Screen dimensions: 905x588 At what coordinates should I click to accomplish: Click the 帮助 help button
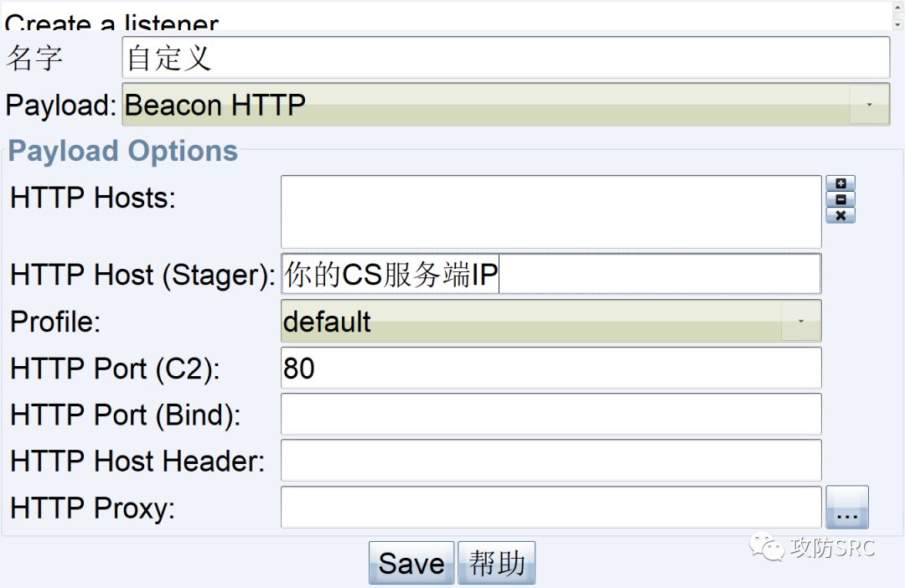click(497, 563)
